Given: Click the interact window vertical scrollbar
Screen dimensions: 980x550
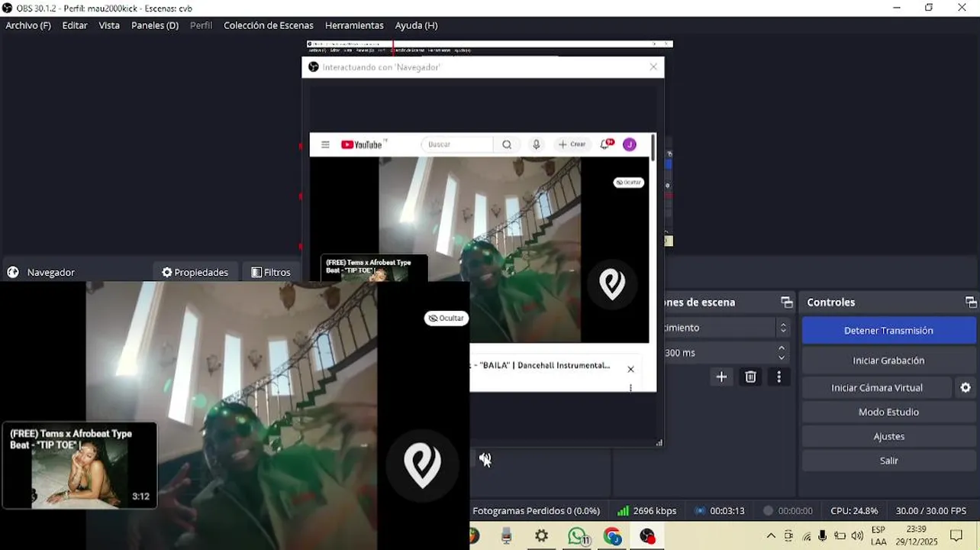Looking at the screenshot, I should pyautogui.click(x=653, y=147).
